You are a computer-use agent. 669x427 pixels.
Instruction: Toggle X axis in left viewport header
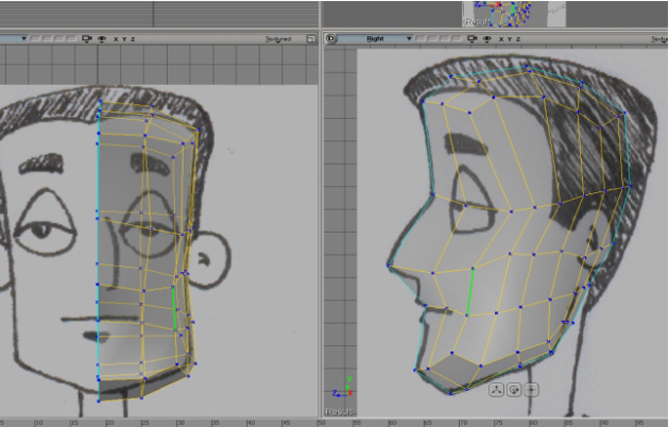tap(115, 39)
